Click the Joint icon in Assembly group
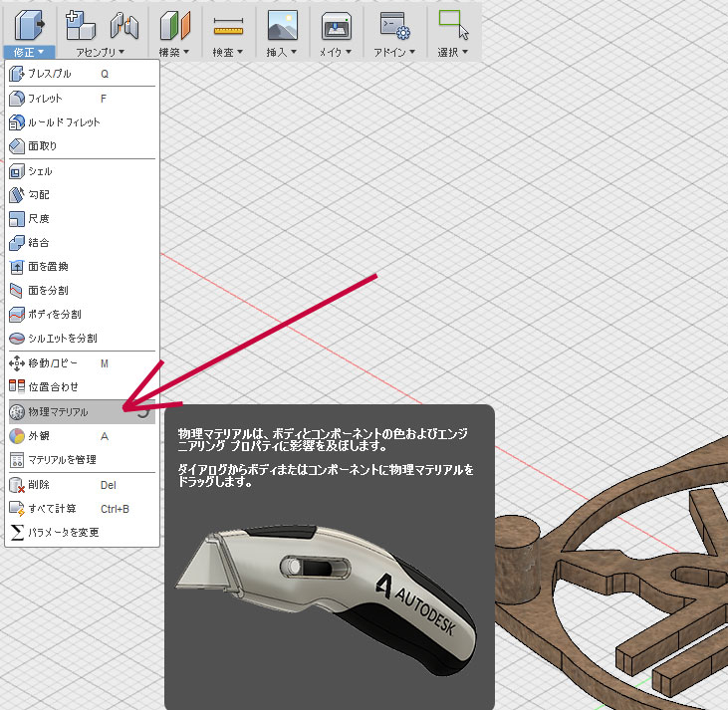This screenshot has height=710, width=728. click(x=123, y=24)
